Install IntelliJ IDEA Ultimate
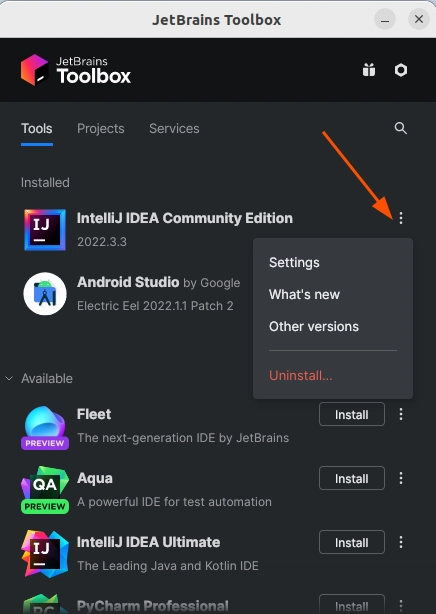Screen dimensions: 436x614 click(x=352, y=542)
